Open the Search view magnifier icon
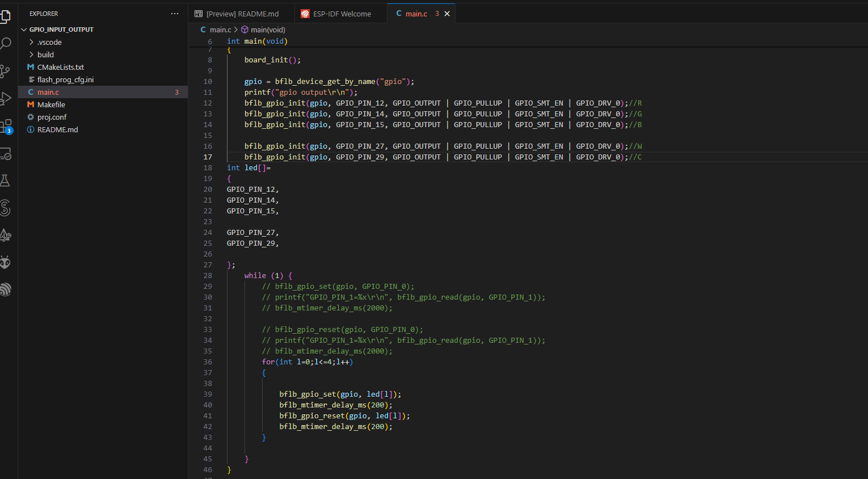 tap(5, 44)
